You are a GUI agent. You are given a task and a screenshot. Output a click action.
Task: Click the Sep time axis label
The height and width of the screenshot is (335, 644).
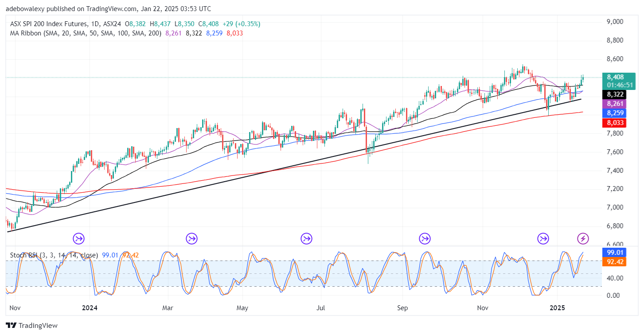pyautogui.click(x=402, y=308)
